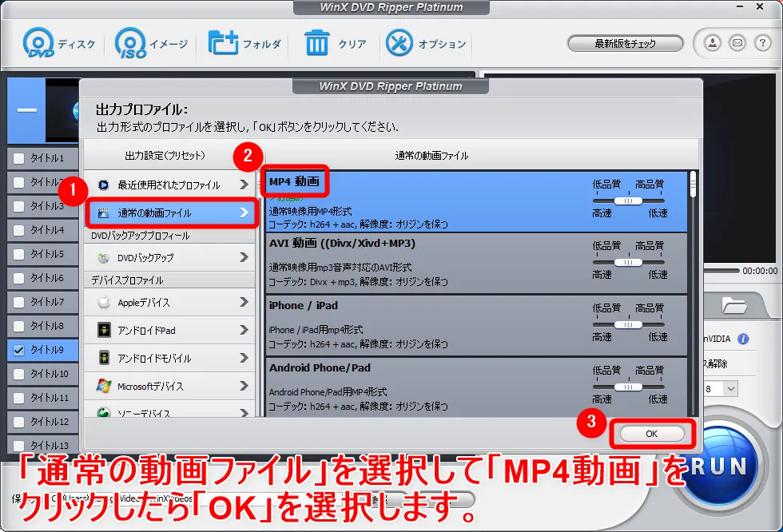Click the Apple device logo icon
This screenshot has width=783, height=532.
103,303
